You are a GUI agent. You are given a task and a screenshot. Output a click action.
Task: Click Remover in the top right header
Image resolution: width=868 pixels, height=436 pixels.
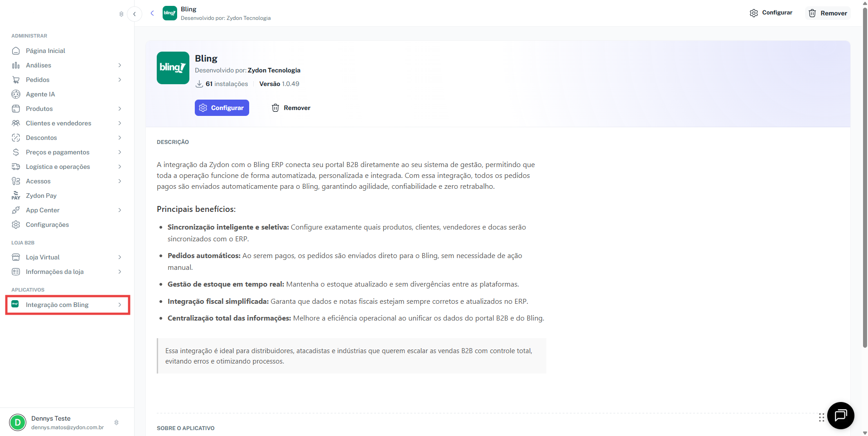pos(828,13)
